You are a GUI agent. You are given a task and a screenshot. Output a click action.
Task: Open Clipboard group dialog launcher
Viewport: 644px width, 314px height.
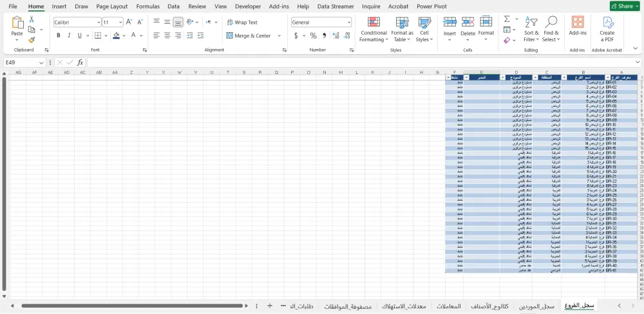tap(46, 50)
